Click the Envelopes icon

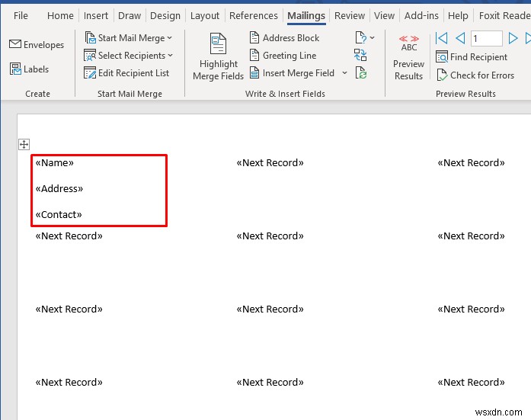coord(15,44)
